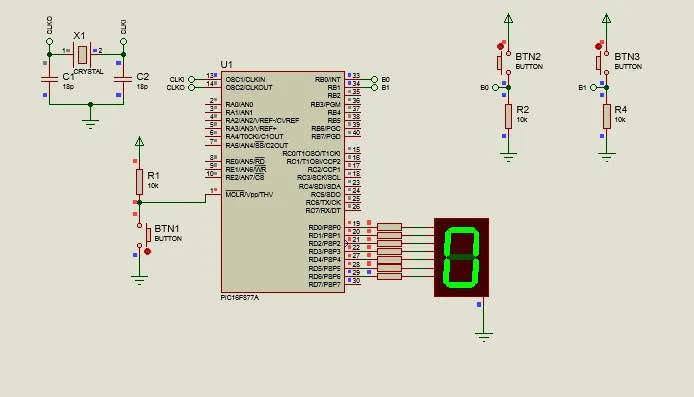Toggle the BTN2 red latch dot
Image resolution: width=694 pixels, height=397 pixels.
pyautogui.click(x=500, y=46)
